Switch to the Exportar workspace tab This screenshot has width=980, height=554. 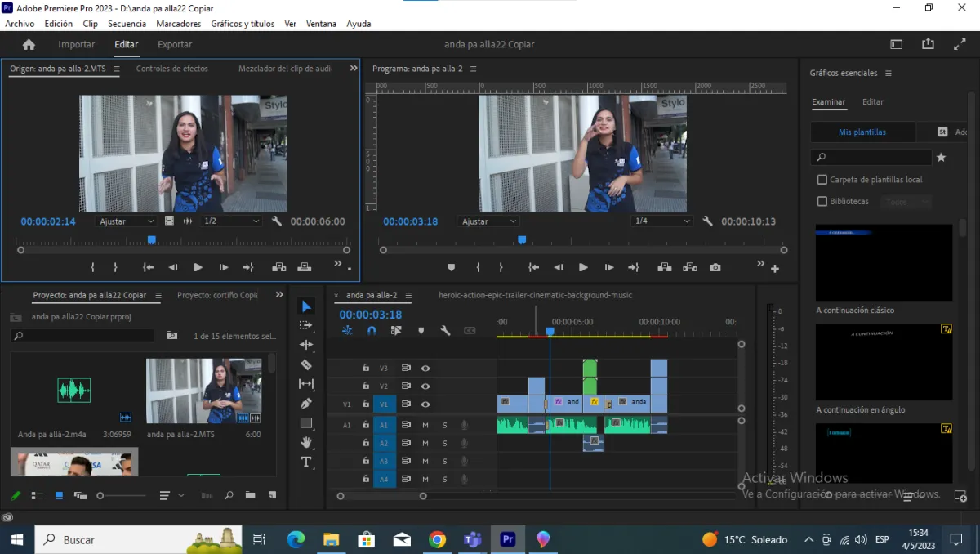tap(175, 45)
